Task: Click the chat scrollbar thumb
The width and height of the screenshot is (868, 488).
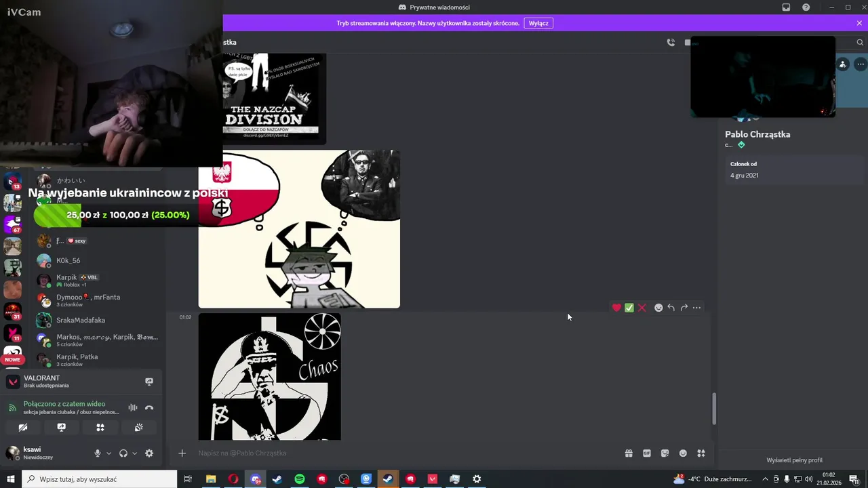Action: coord(713,408)
